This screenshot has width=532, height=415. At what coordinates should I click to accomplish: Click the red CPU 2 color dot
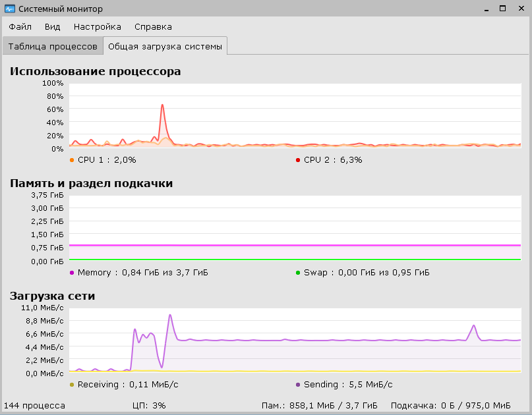pos(298,160)
